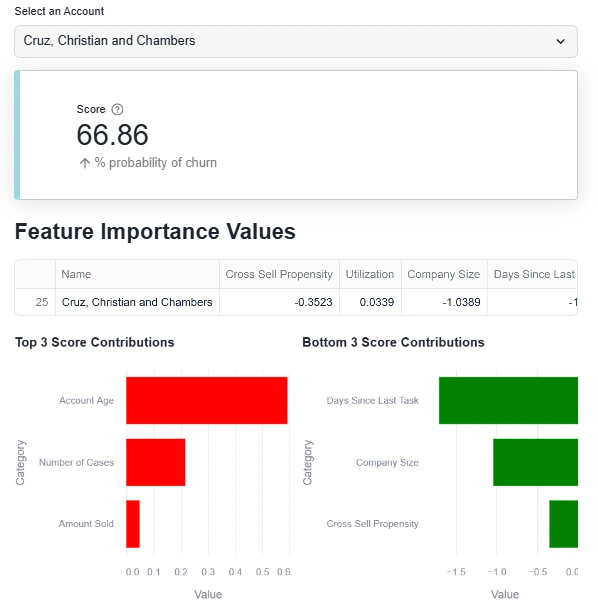
Task: Click the Number of Cases red bar
Action: click(156, 462)
